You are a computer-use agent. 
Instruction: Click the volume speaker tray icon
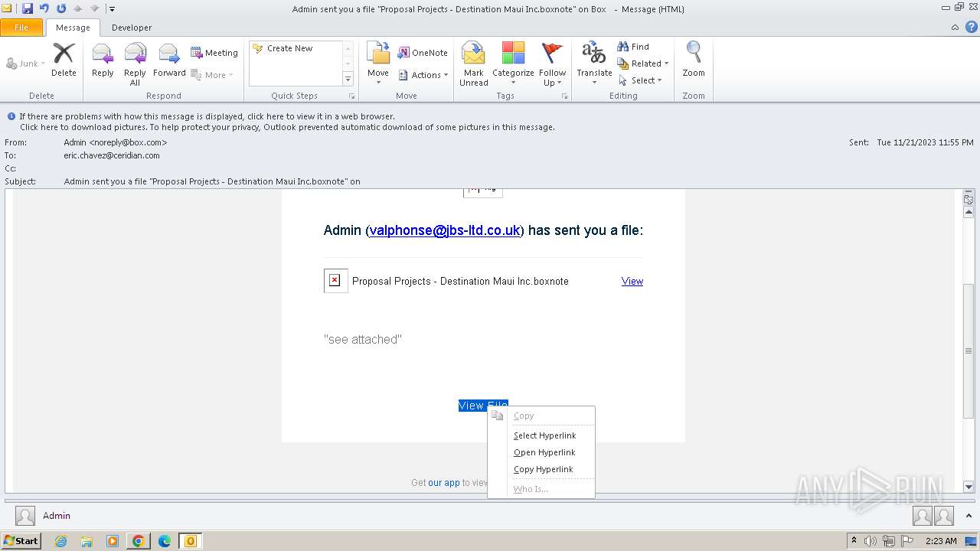click(x=870, y=541)
